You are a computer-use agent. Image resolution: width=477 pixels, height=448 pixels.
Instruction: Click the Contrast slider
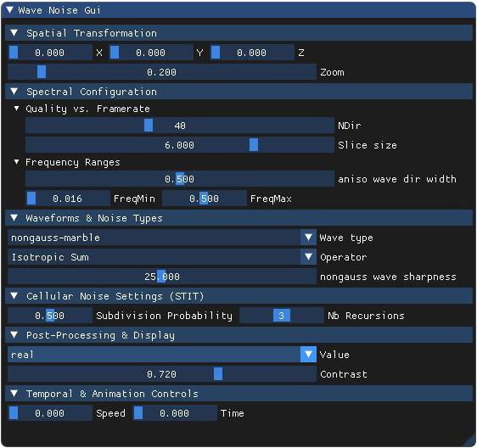pos(162,374)
